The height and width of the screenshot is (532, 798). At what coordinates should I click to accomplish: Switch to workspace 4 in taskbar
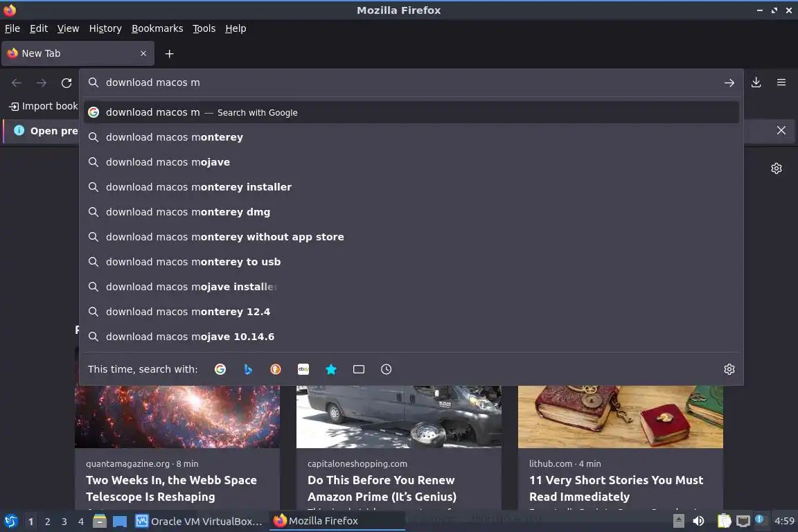coord(81,522)
